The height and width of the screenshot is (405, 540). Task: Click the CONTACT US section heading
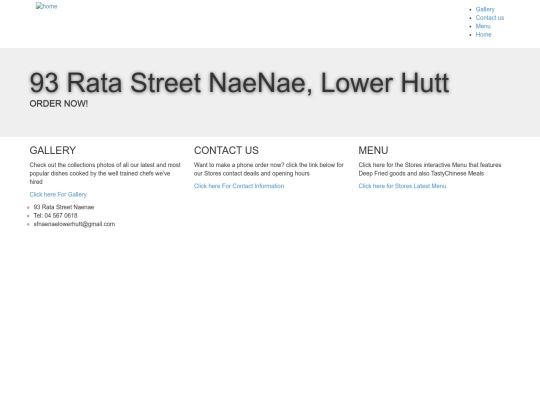pyautogui.click(x=226, y=150)
